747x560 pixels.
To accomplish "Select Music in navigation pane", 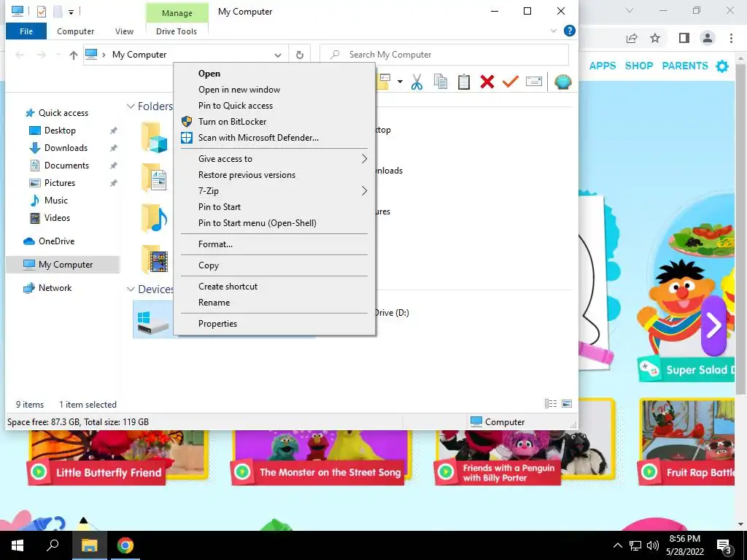I will [x=55, y=201].
